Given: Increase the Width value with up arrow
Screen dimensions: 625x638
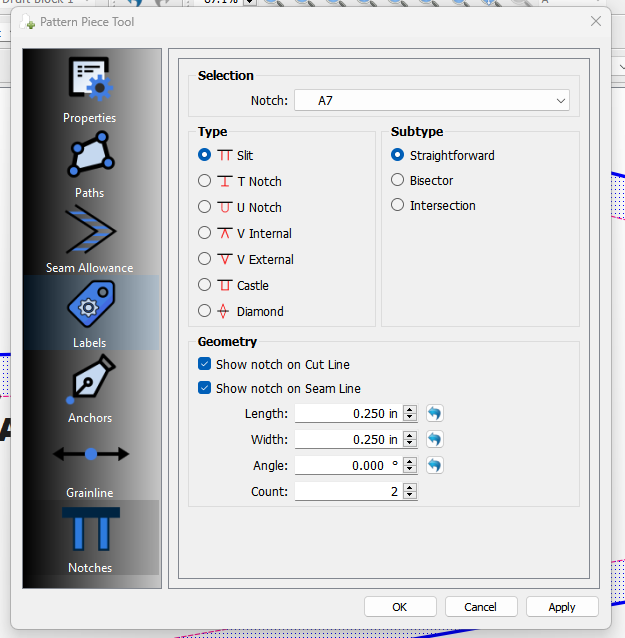Looking at the screenshot, I should click(410, 435).
